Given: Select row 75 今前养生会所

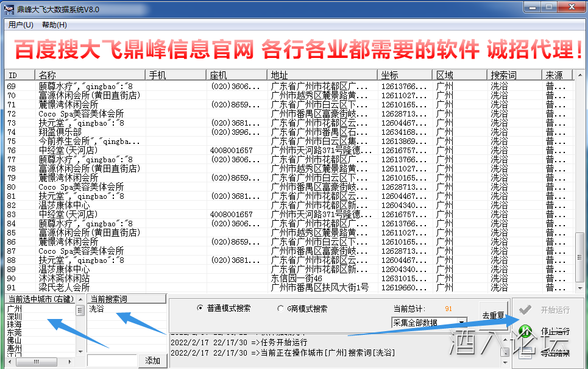Looking at the screenshot, I should (289, 141).
